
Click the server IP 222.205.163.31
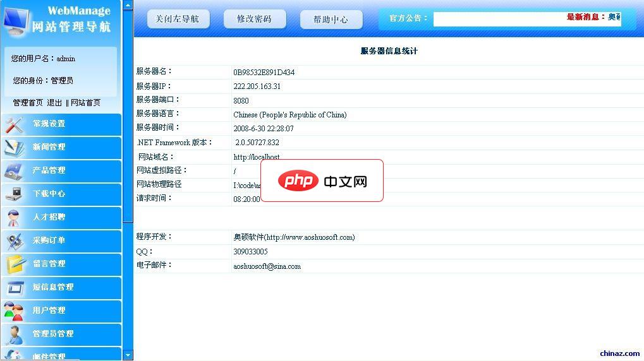click(257, 86)
